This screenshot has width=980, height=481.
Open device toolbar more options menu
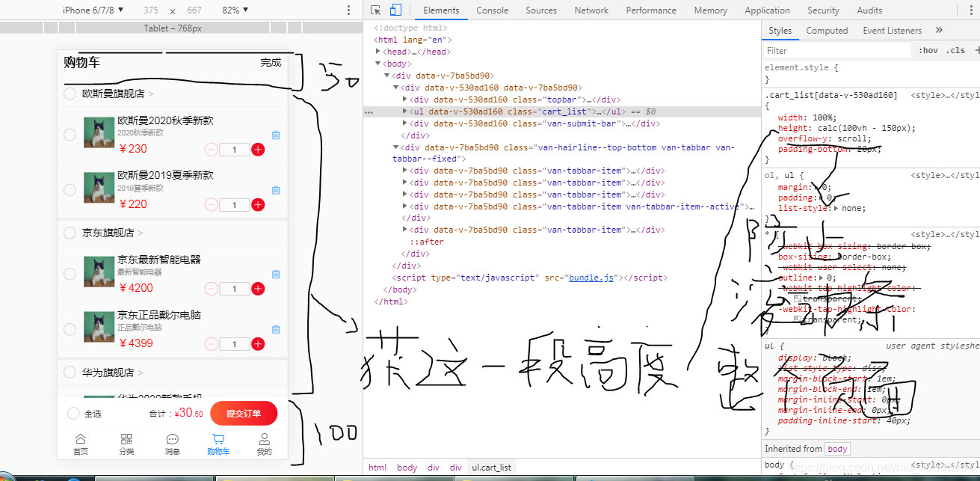click(348, 10)
